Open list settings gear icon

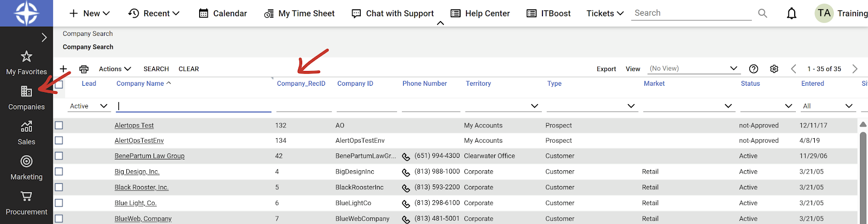(774, 69)
